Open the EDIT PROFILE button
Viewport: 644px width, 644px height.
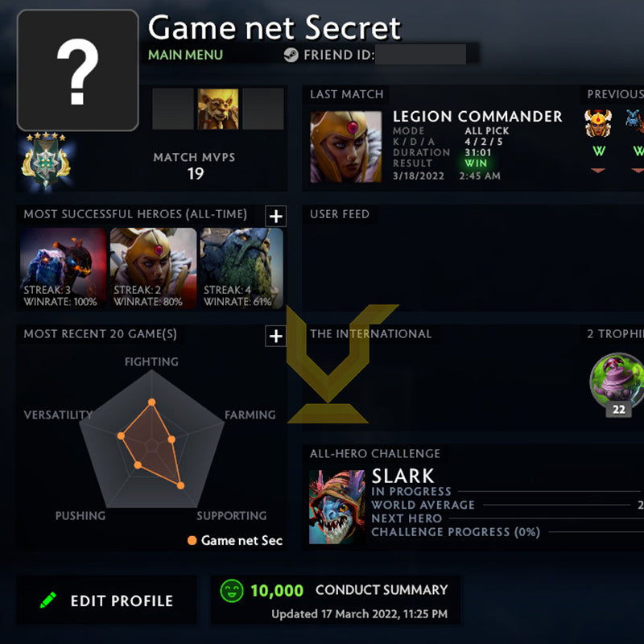106,600
